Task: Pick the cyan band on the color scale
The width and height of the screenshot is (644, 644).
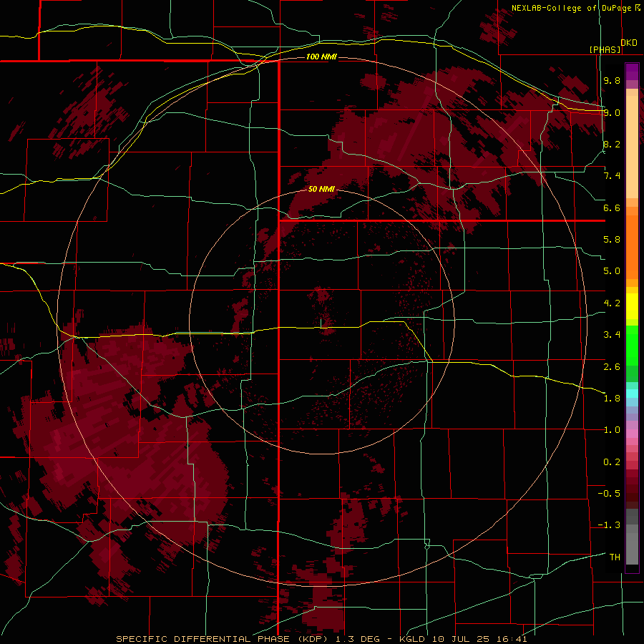Action: click(x=632, y=393)
